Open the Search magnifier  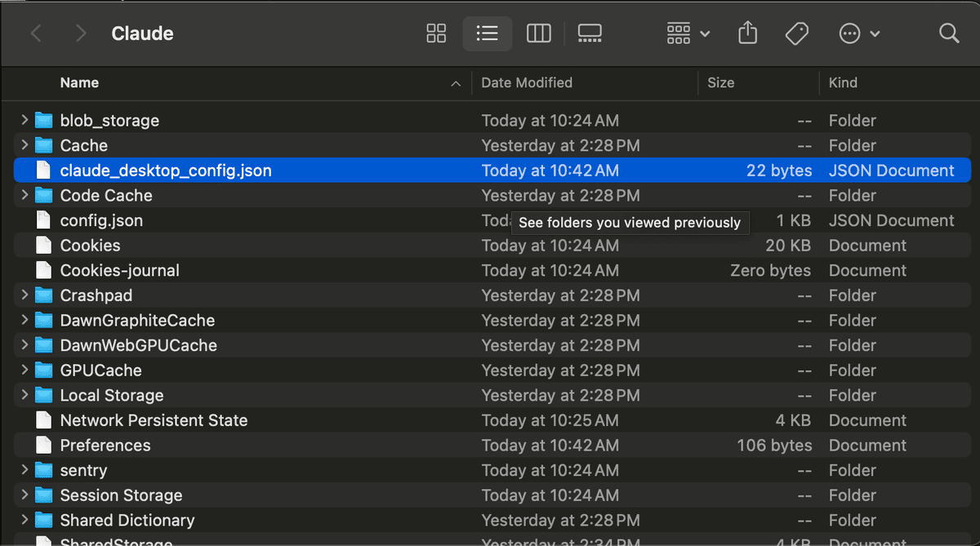(948, 33)
